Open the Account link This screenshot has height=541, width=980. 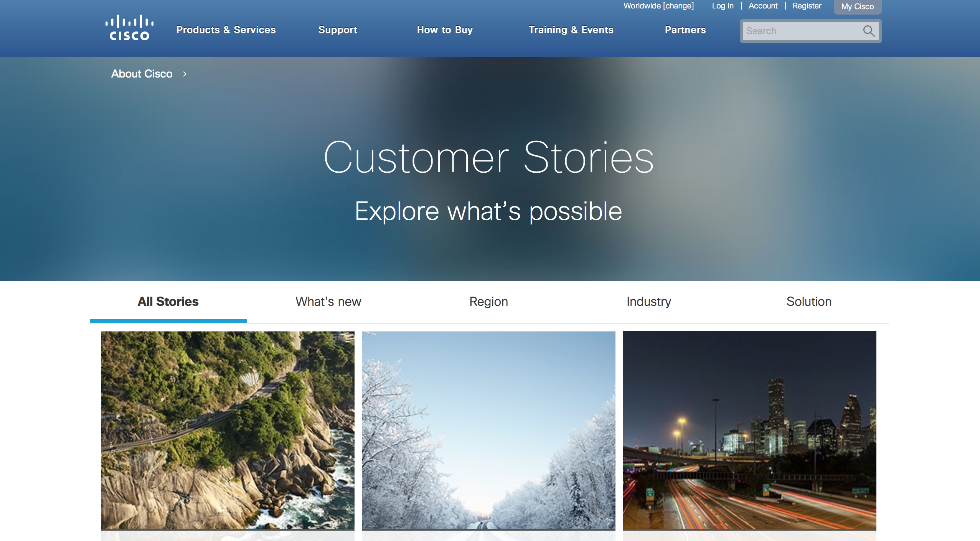pos(763,6)
